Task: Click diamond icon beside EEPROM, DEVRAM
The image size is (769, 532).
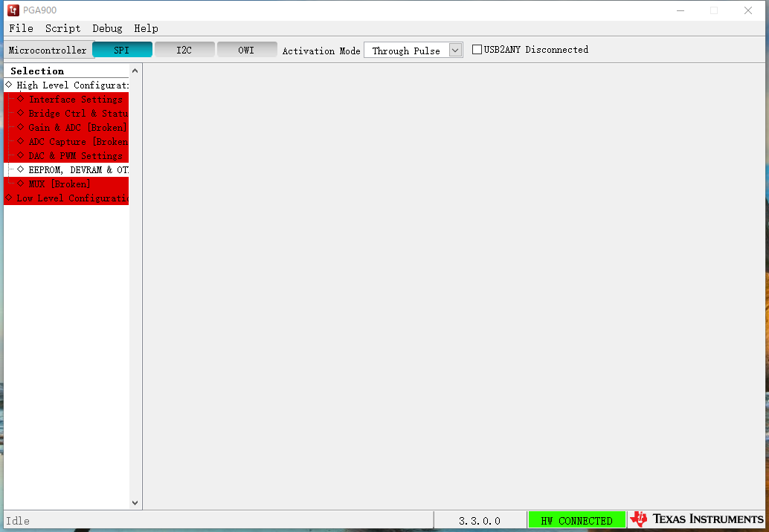Action: click(21, 169)
